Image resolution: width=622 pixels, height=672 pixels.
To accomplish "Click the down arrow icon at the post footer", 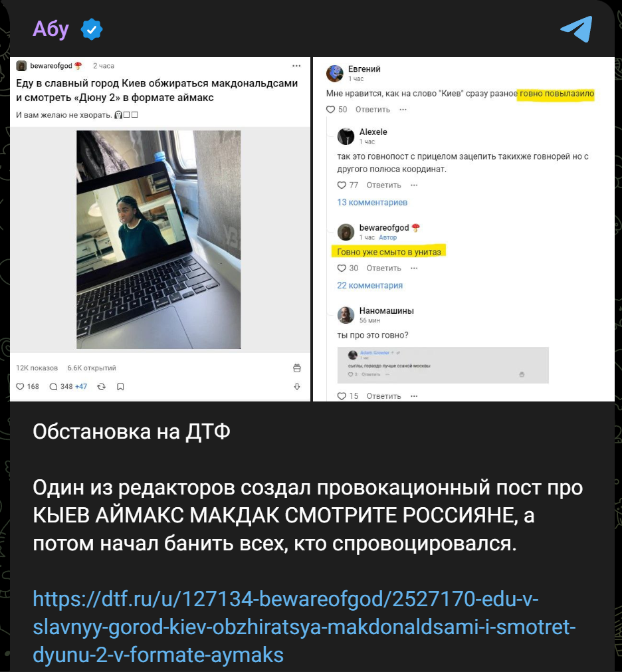I will click(297, 387).
